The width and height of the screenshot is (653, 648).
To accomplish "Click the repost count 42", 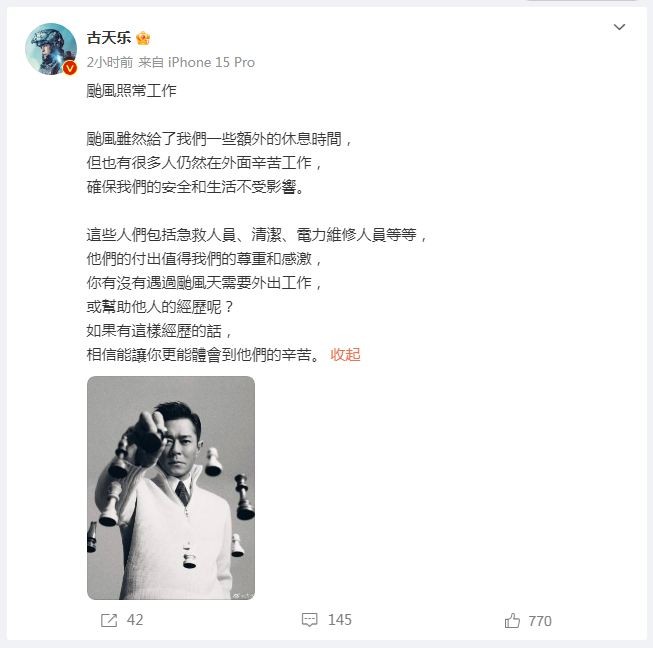I will click(135, 620).
